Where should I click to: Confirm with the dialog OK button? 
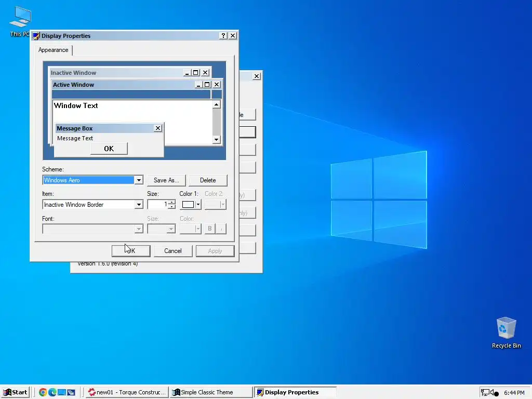pos(131,251)
